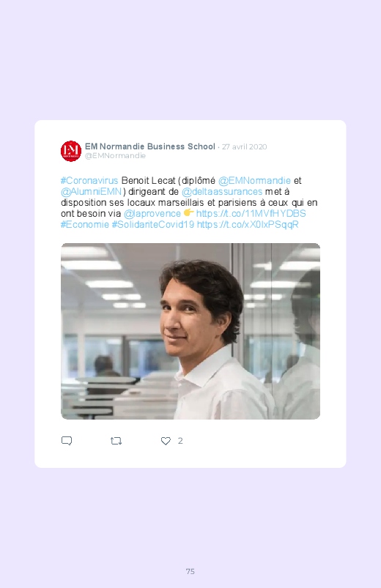Click the reply speech bubble icon

(67, 441)
